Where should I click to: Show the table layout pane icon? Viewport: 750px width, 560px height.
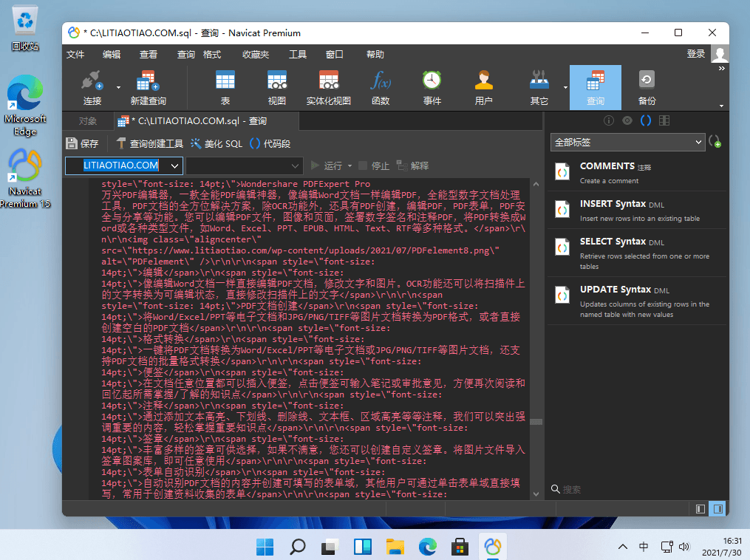tap(664, 120)
